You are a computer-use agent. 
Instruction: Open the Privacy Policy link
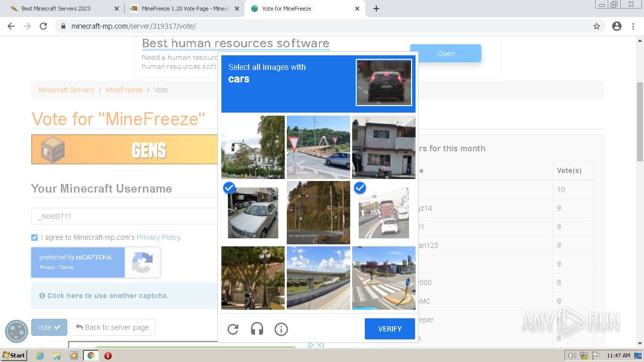tap(158, 237)
